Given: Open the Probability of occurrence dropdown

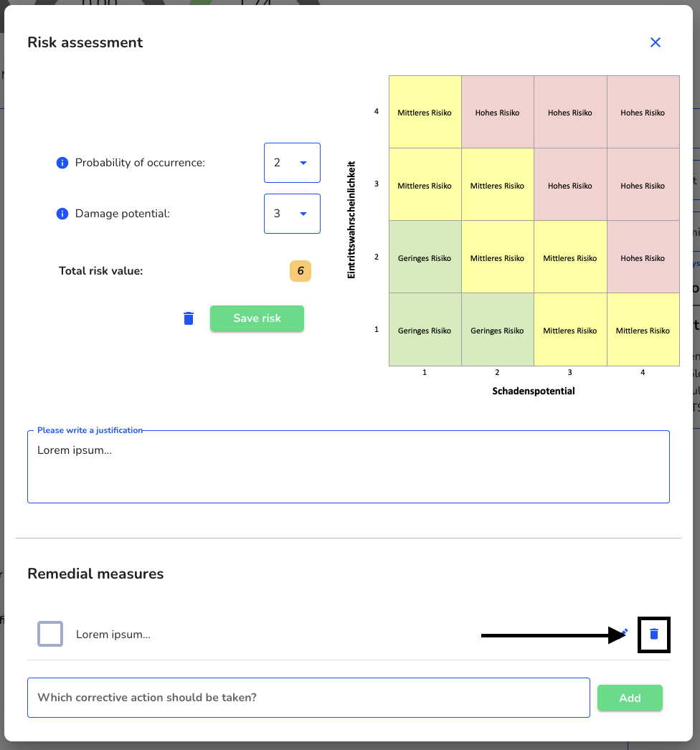Looking at the screenshot, I should click(x=292, y=163).
